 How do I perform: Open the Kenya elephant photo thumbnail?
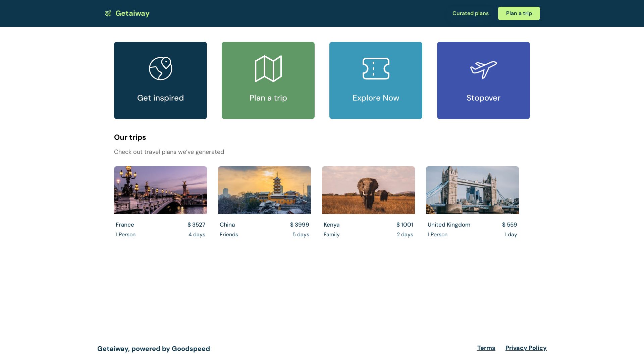click(x=368, y=190)
